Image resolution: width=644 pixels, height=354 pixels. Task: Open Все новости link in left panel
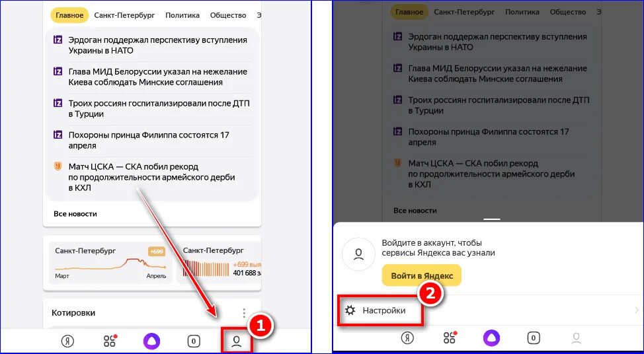[x=75, y=214]
